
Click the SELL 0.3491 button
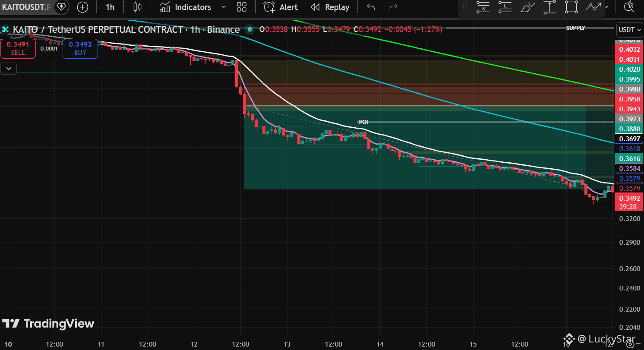(18, 48)
